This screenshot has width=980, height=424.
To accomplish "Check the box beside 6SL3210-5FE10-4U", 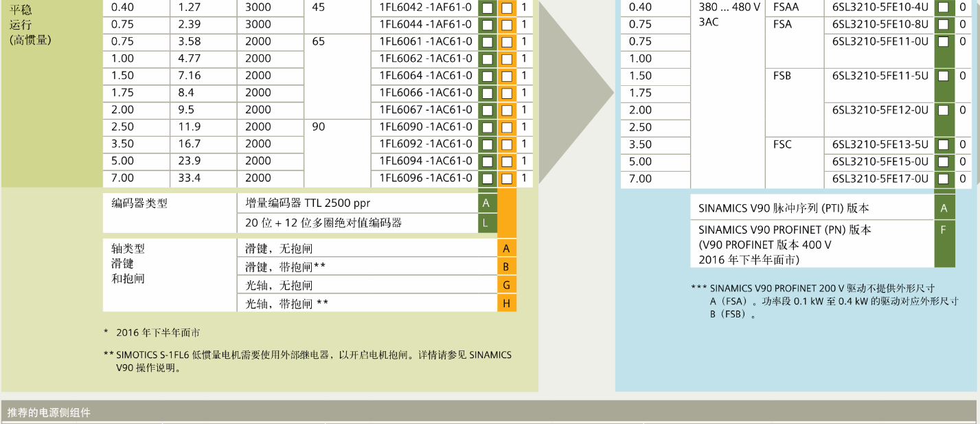I will tap(944, 7).
